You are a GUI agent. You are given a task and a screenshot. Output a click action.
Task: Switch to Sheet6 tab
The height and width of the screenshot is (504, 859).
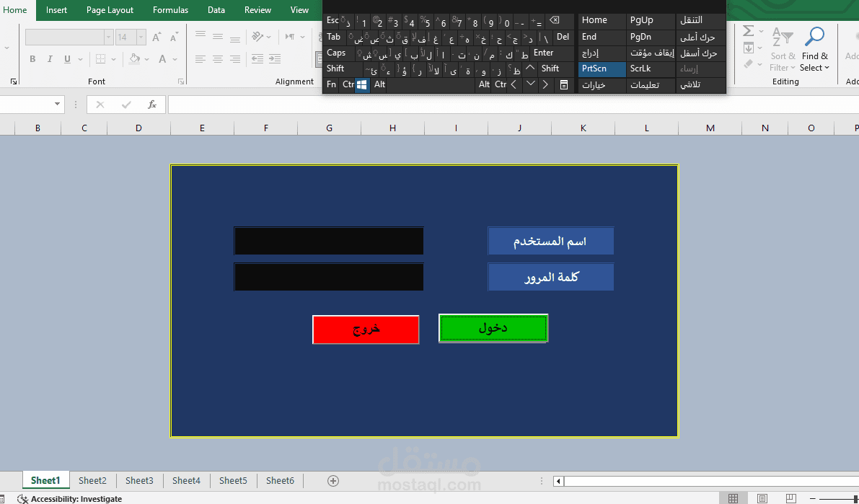coord(280,480)
